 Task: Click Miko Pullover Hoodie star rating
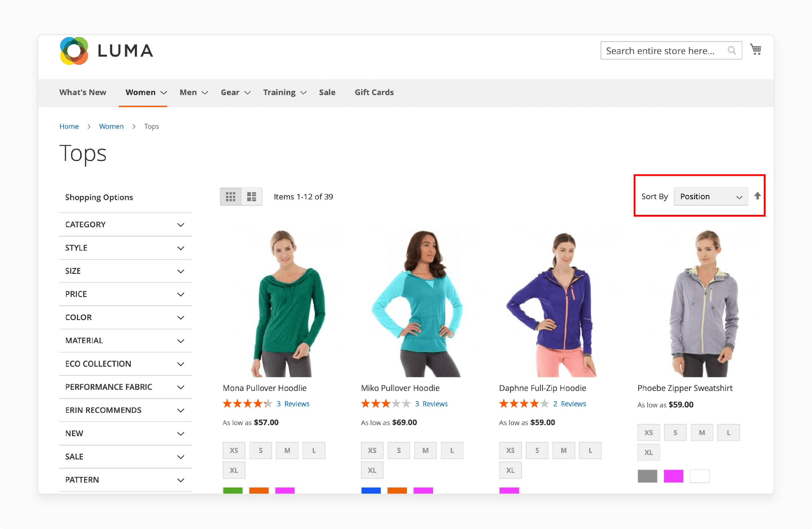click(x=386, y=404)
